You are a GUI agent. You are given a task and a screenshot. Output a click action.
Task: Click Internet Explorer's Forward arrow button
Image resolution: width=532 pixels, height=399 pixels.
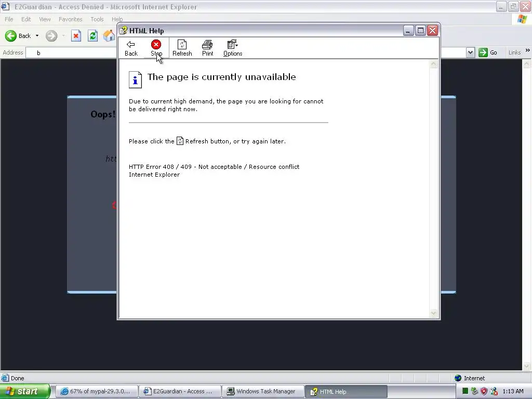point(51,36)
